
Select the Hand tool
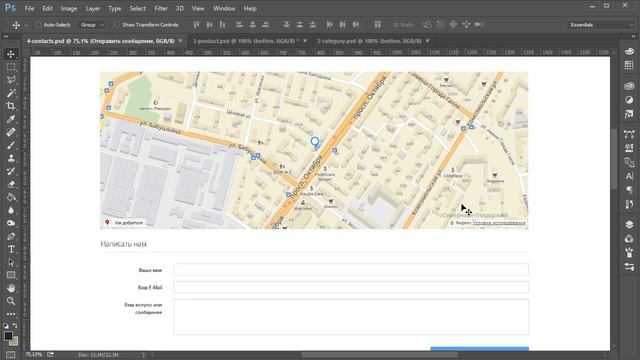click(11, 288)
